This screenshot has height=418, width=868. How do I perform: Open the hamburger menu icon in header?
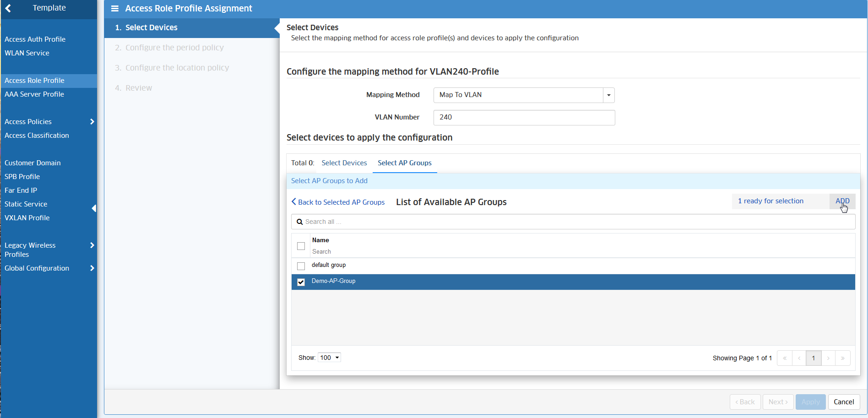pyautogui.click(x=115, y=9)
